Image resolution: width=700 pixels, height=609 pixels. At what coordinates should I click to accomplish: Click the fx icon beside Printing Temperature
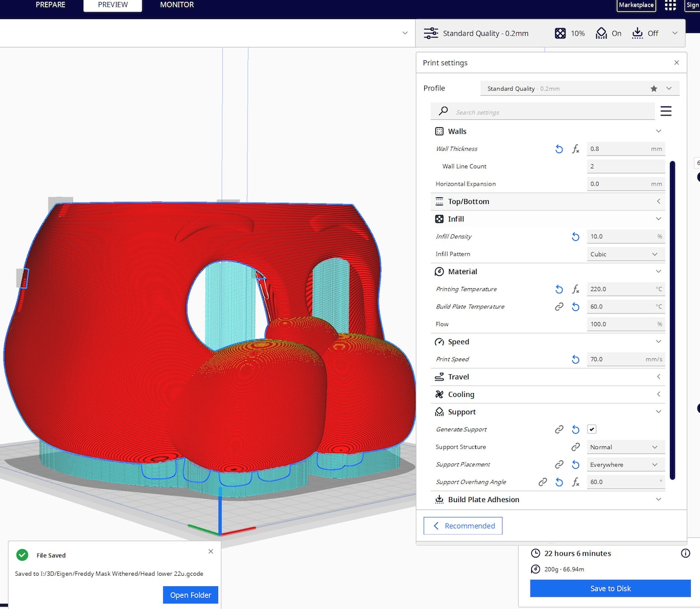[575, 289]
